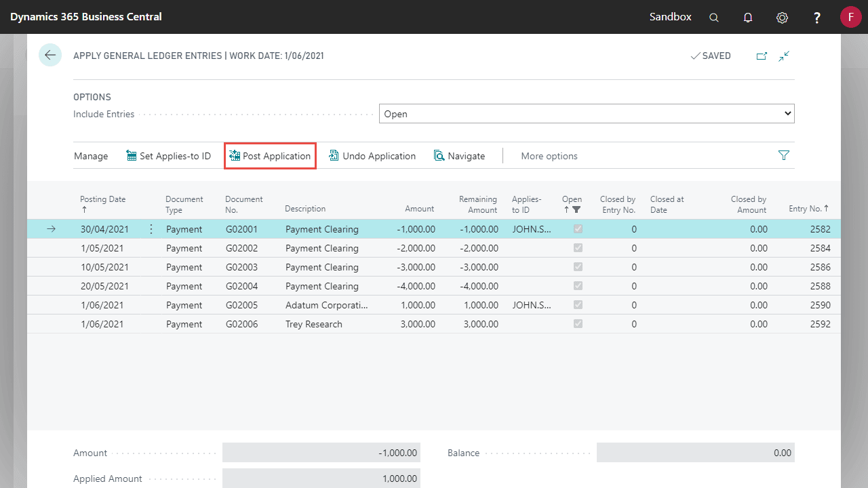
Task: Click amount -4,000.00 in Amount column
Action: coord(416,286)
